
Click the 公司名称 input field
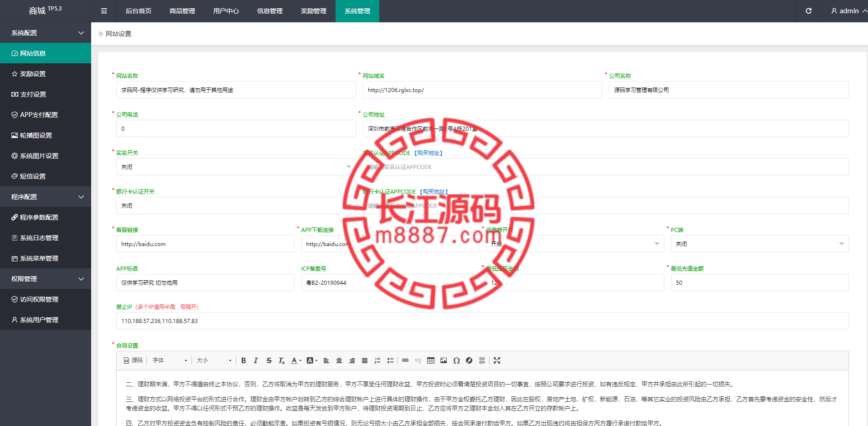point(728,90)
